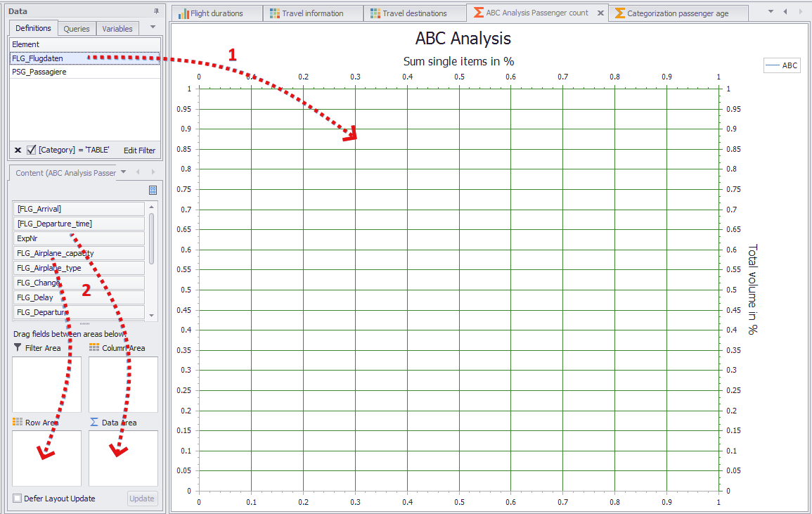
Task: Click the Travel information pivot tab icon
Action: (x=275, y=13)
